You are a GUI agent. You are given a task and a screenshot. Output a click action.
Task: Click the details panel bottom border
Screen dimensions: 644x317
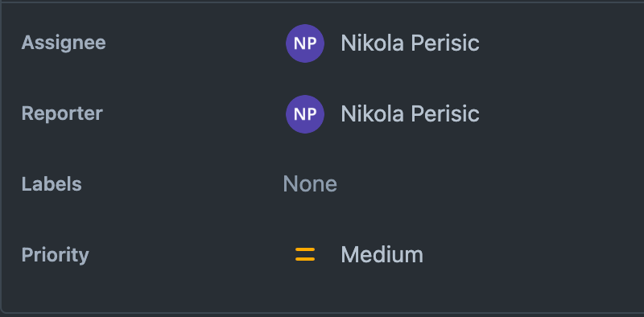point(322,313)
